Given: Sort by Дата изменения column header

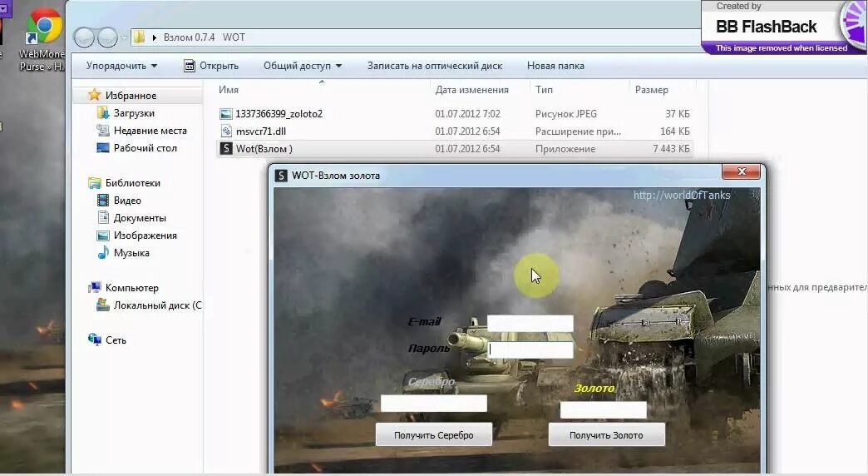Looking at the screenshot, I should (471, 90).
